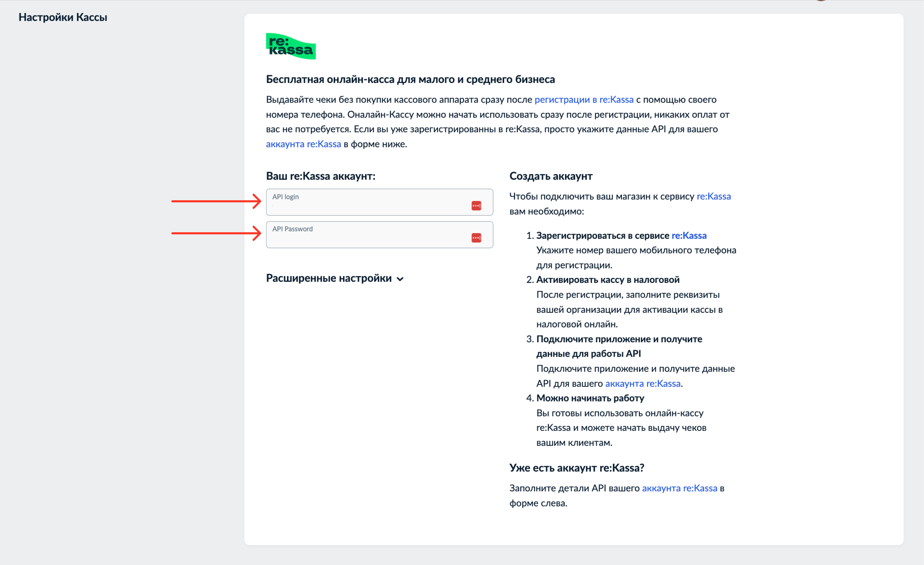This screenshot has height=565, width=924.
Task: Click the re:Kassa green logo
Action: (x=291, y=46)
